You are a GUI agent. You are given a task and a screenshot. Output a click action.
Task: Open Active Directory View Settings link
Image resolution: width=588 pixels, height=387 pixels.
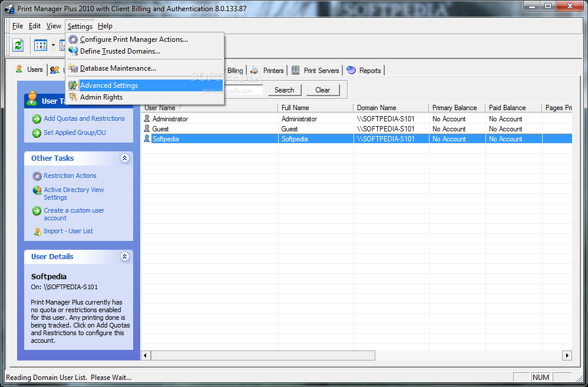74,193
